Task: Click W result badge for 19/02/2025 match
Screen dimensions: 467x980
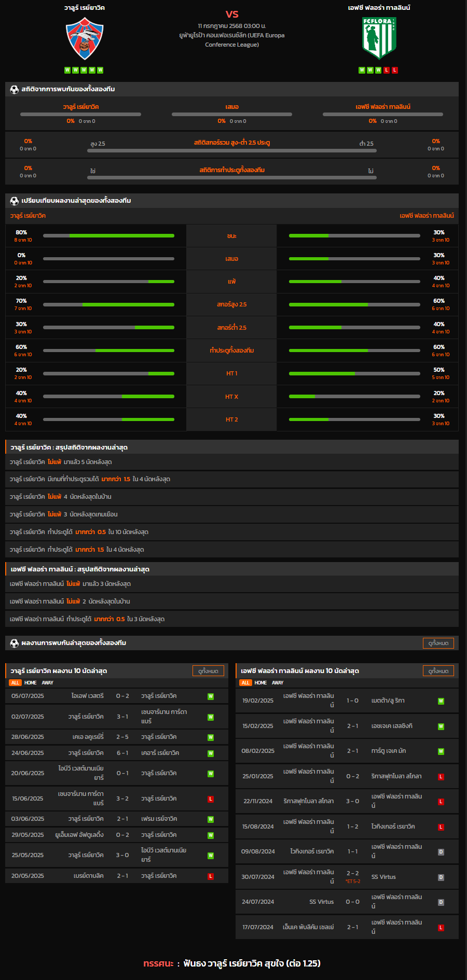Action: [441, 701]
